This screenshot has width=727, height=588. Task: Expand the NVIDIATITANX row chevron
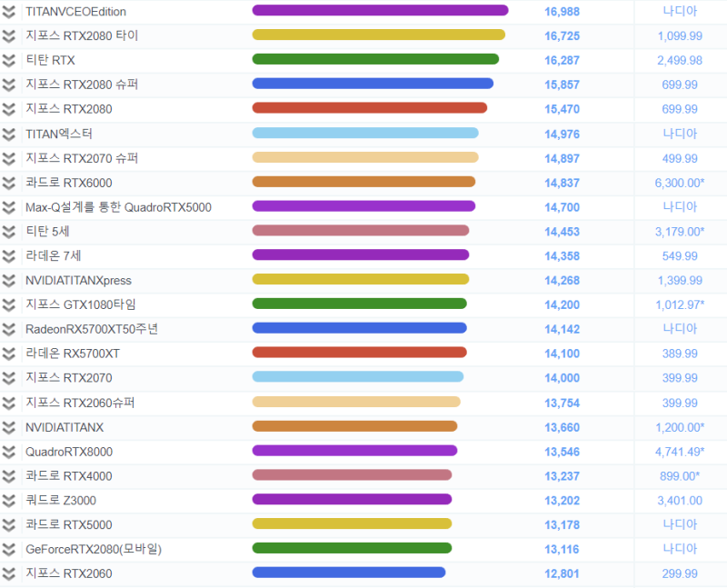point(9,427)
